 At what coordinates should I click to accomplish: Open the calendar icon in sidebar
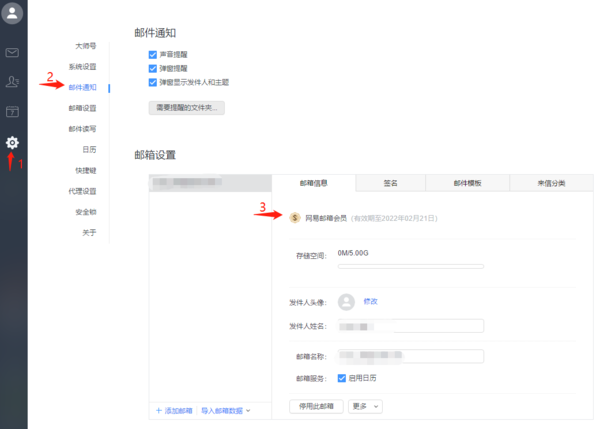(x=13, y=112)
